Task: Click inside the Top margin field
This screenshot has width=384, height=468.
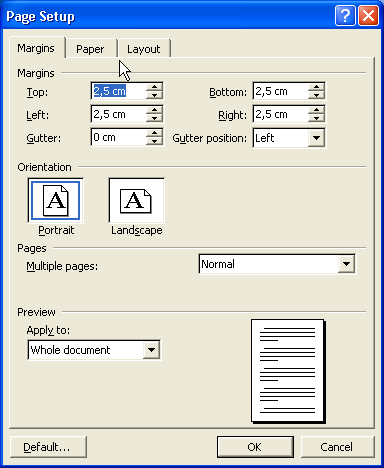Action: tap(119, 91)
